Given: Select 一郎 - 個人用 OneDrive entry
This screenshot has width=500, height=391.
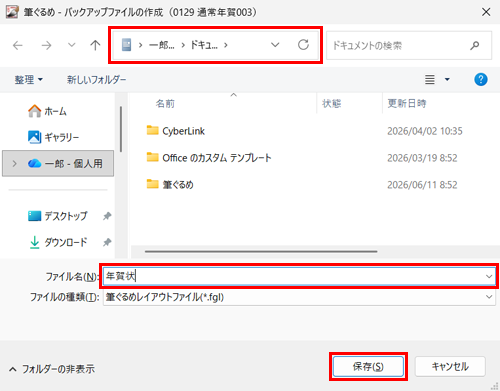Looking at the screenshot, I should point(58,163).
